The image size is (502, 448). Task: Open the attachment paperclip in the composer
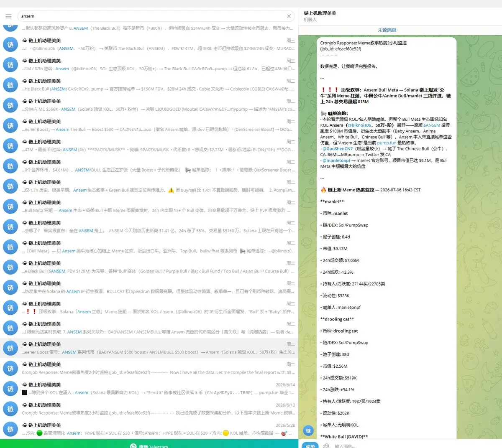(326, 446)
